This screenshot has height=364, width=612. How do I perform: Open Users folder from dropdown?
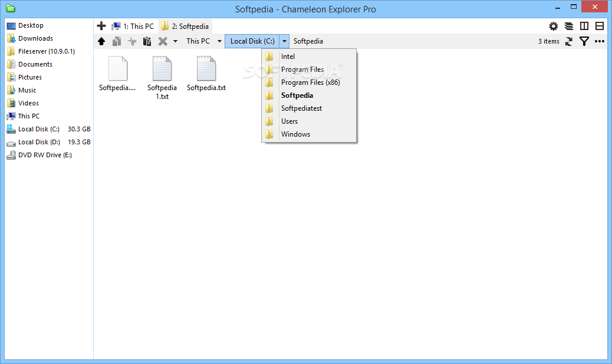(309, 121)
